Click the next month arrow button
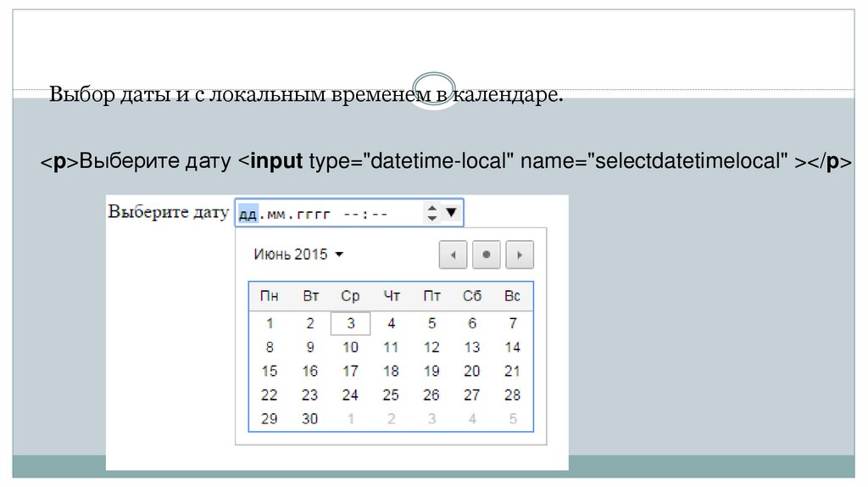Screen dimensions: 868x487 click(x=520, y=255)
